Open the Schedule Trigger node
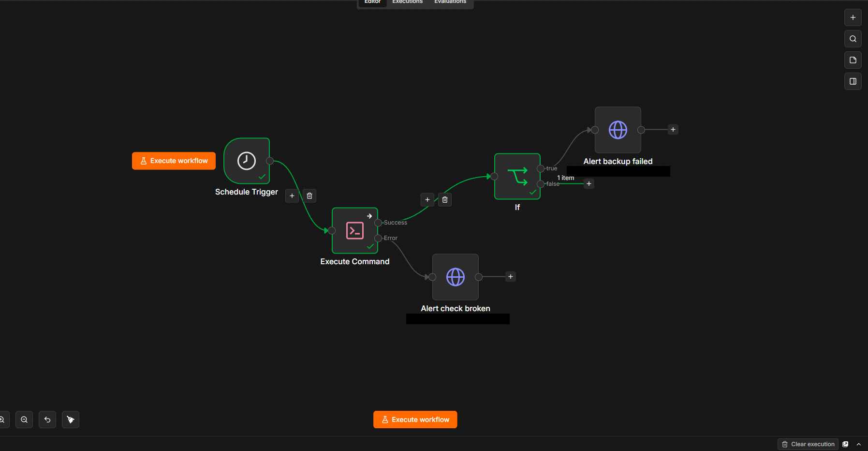Screen dimensions: 868x451 (x=247, y=161)
